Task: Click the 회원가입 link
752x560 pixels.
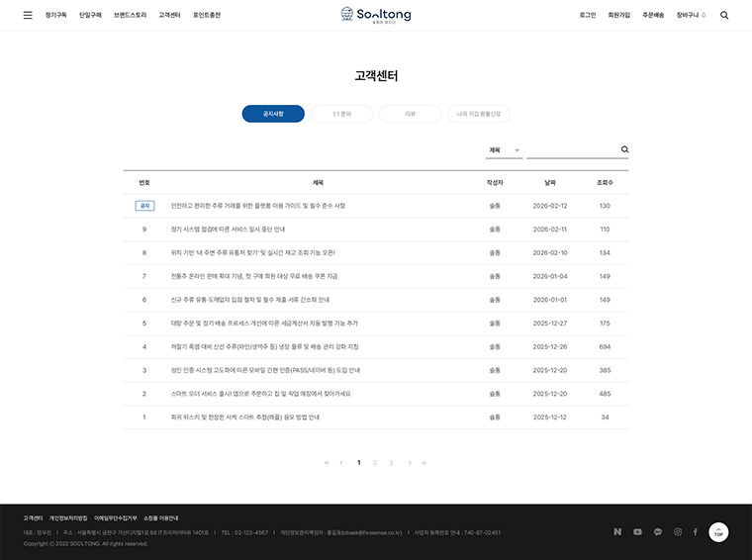Action: tap(618, 16)
